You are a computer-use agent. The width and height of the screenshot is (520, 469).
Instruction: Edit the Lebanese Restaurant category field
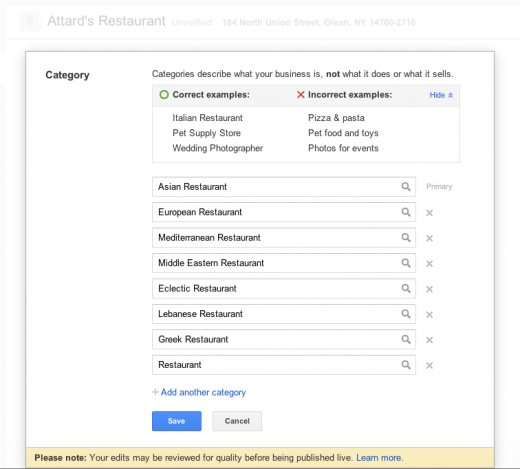pos(284,314)
